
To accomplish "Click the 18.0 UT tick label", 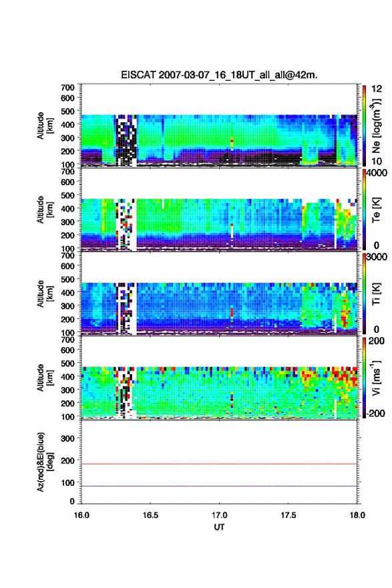I will [357, 515].
